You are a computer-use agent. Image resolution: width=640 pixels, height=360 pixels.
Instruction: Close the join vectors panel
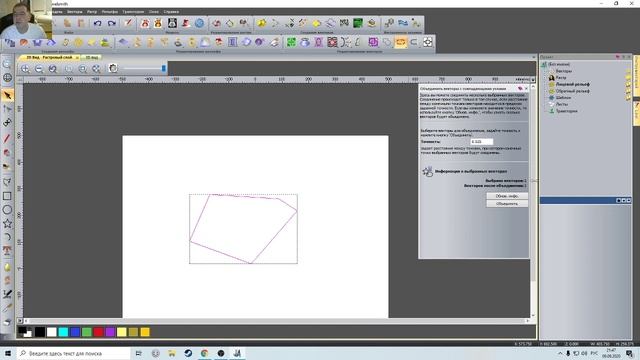526,88
